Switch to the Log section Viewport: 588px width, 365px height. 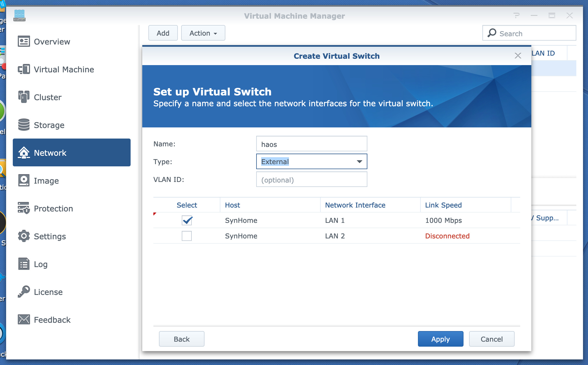(24, 264)
